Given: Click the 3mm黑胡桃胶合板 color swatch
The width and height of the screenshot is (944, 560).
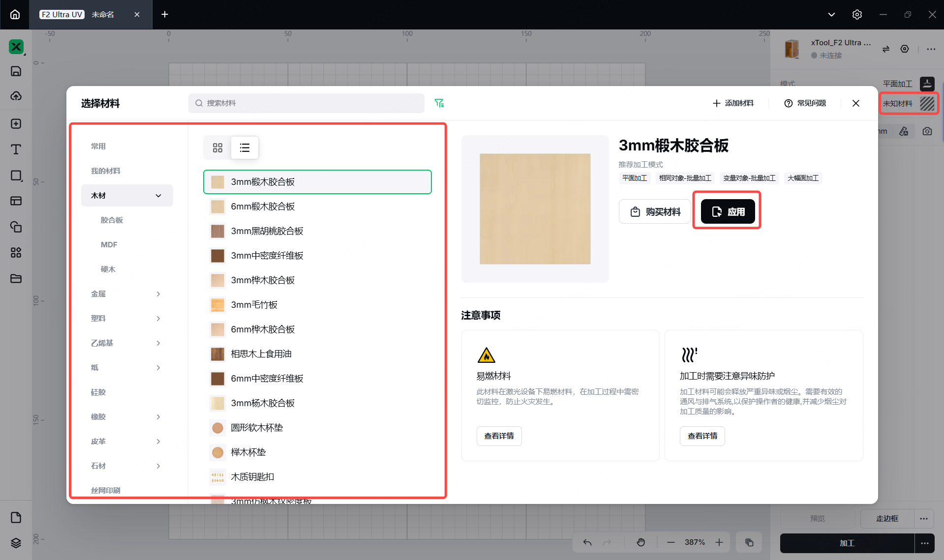Looking at the screenshot, I should (x=217, y=231).
